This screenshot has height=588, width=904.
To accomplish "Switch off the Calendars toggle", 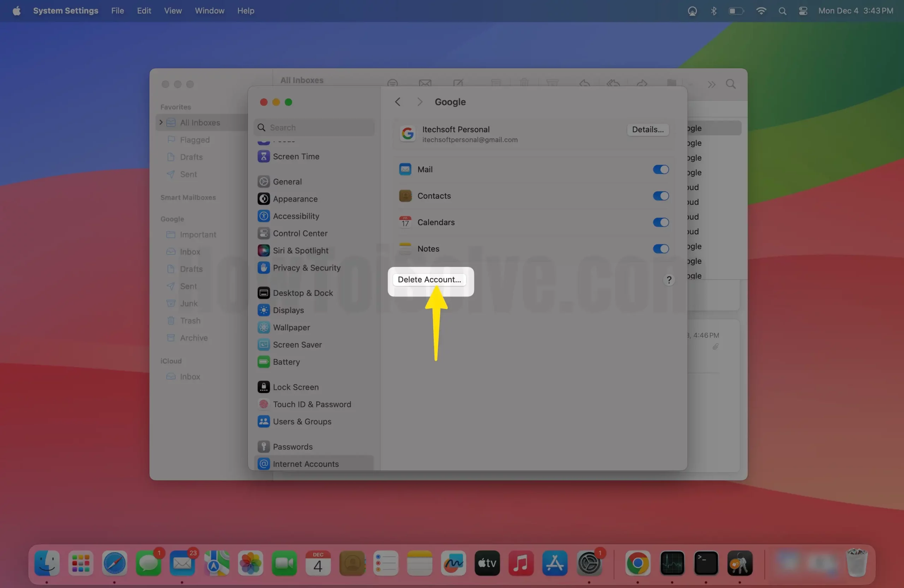I will point(661,222).
